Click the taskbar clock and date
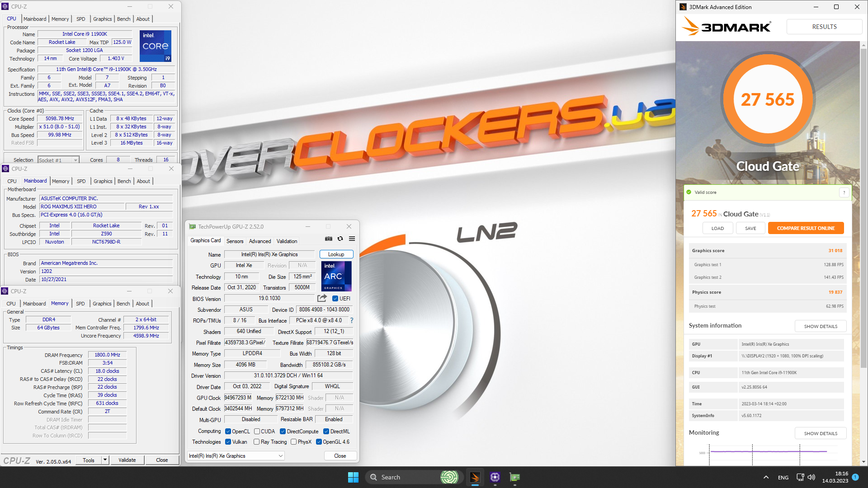This screenshot has height=488, width=868. coord(835,477)
